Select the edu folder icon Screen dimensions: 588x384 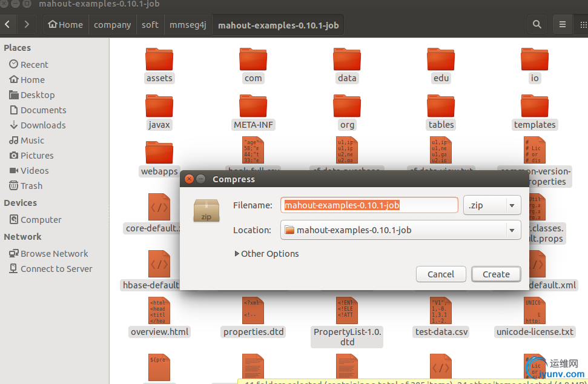click(441, 59)
